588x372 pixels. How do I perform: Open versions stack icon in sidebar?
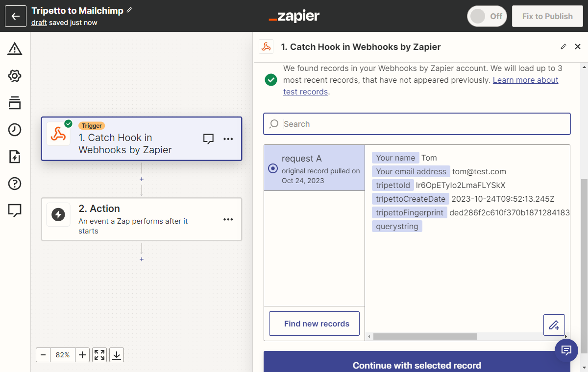click(x=15, y=103)
